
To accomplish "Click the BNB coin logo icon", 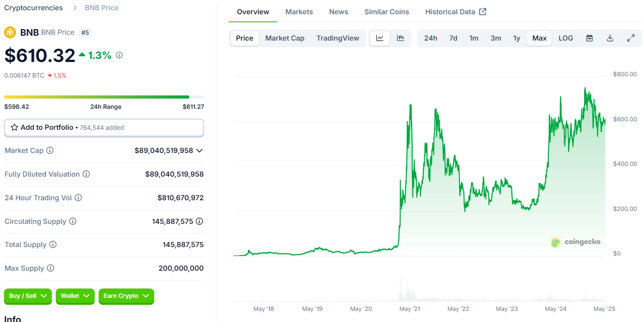I will 10,32.
